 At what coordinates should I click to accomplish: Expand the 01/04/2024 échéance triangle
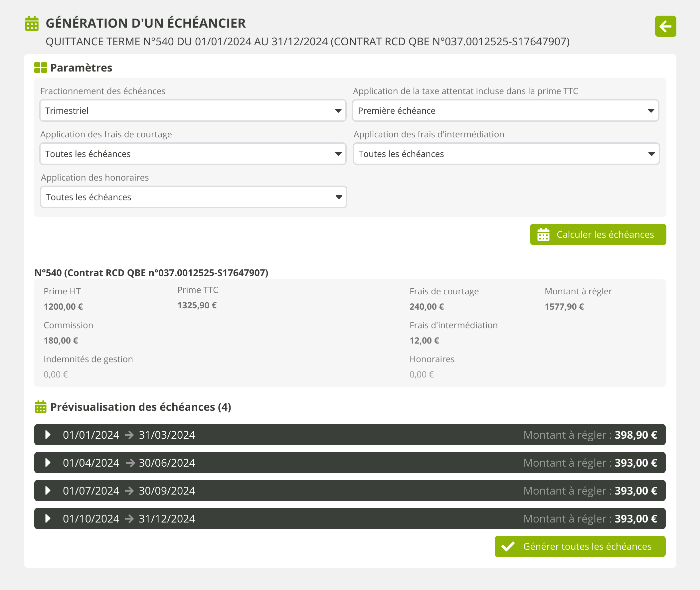click(48, 463)
